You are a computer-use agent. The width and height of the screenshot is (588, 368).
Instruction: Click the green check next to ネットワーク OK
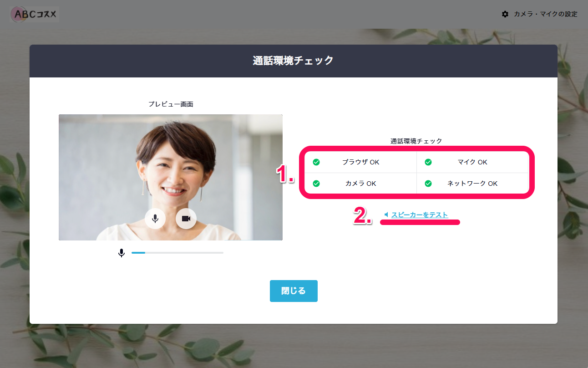coord(428,184)
